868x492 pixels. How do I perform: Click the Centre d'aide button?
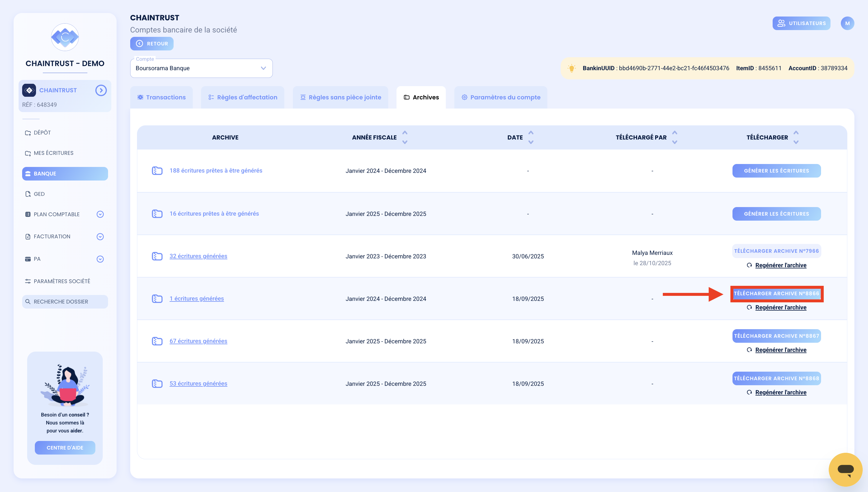point(65,448)
